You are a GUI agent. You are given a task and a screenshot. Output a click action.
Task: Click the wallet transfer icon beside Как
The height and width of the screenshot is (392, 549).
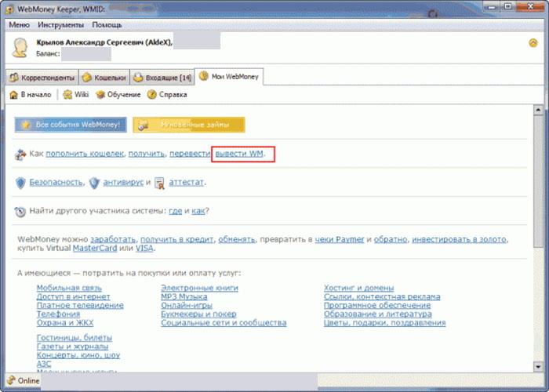click(x=20, y=154)
